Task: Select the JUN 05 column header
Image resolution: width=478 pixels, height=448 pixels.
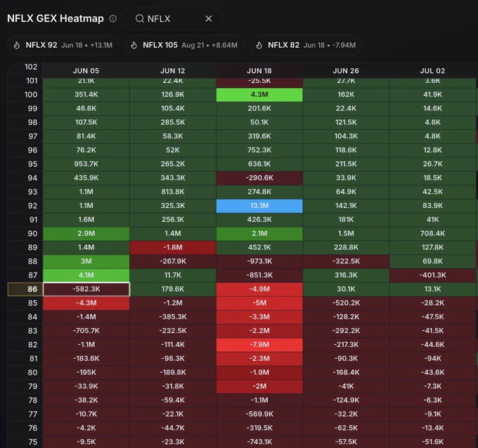Action: point(86,71)
